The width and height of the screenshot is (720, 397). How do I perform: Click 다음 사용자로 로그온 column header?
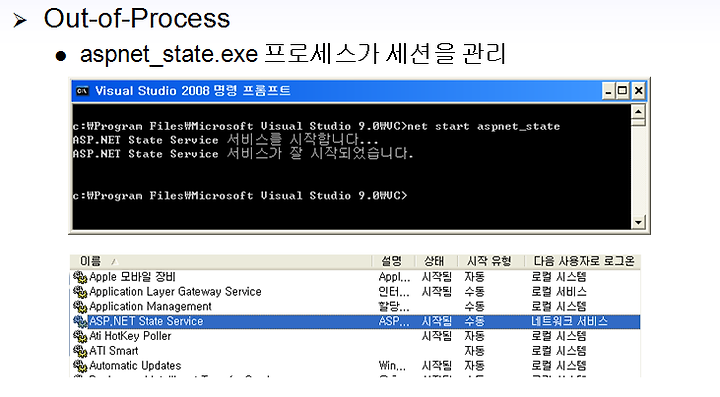(x=582, y=261)
